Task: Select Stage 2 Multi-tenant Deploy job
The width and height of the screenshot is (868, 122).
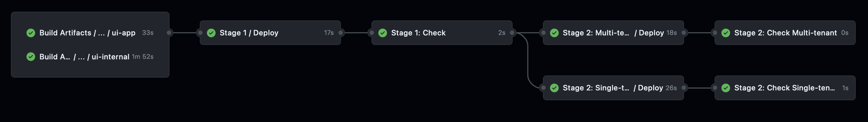Action: tap(613, 33)
